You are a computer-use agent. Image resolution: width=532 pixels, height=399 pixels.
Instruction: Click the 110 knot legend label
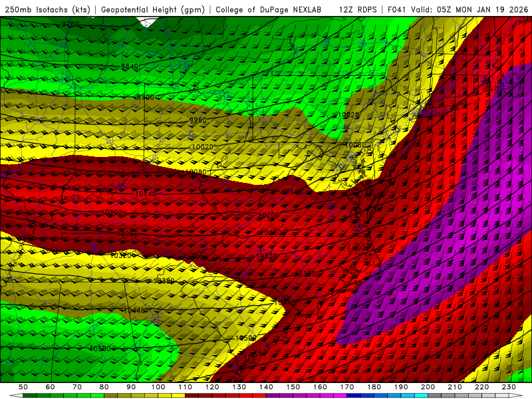[x=186, y=387]
